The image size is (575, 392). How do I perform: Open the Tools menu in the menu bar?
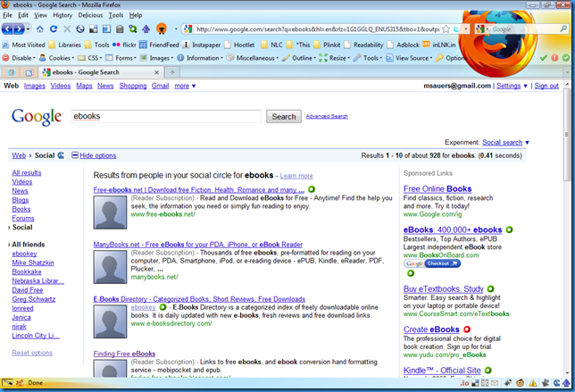116,15
